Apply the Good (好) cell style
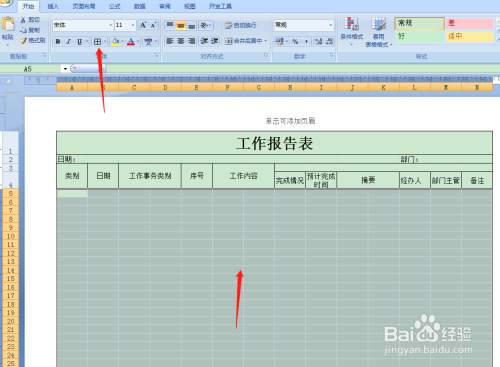Screen dimensions: 500x367 click(419, 36)
